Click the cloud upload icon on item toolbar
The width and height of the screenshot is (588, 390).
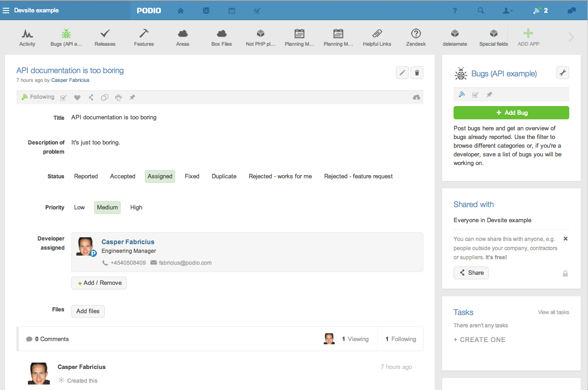pyautogui.click(x=416, y=97)
